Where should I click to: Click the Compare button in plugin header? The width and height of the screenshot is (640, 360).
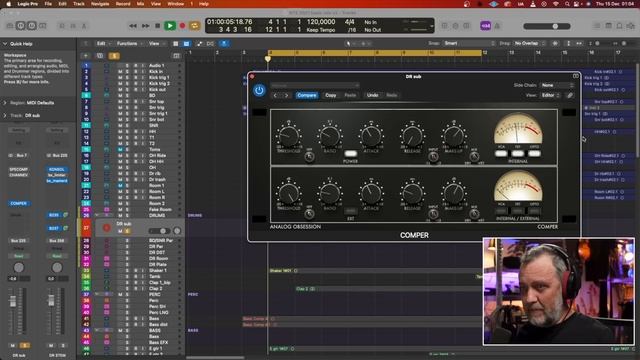tap(307, 95)
